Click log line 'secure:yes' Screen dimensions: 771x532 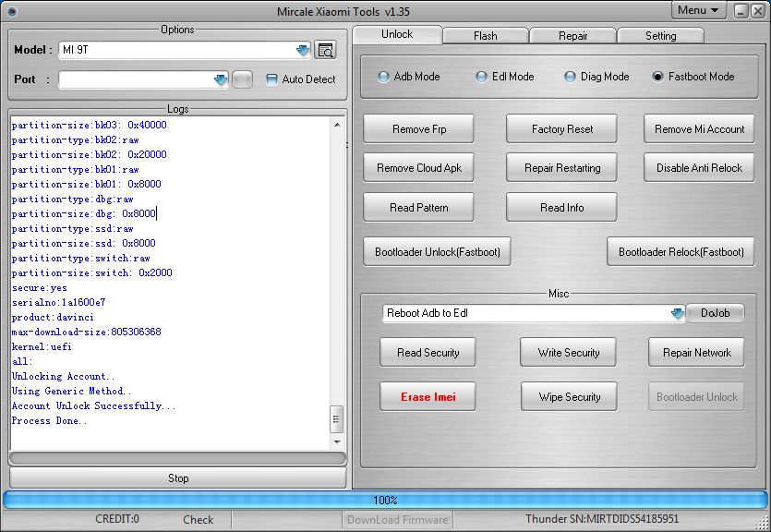pos(40,287)
